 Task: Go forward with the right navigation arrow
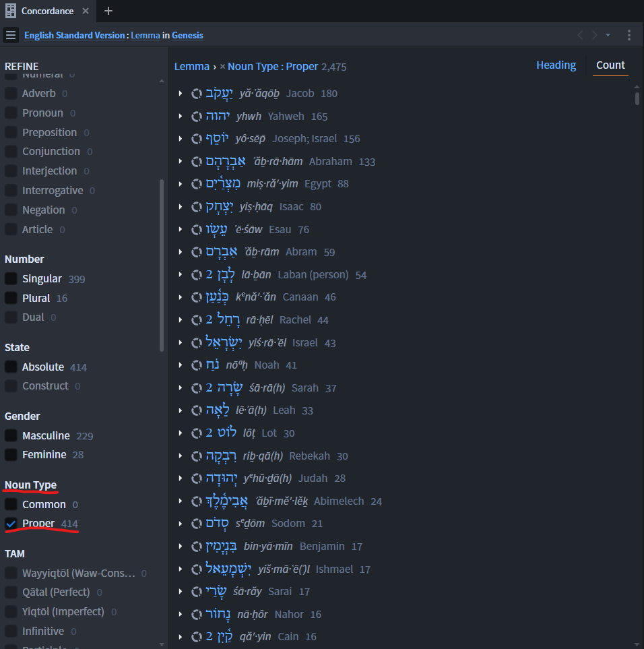(594, 35)
